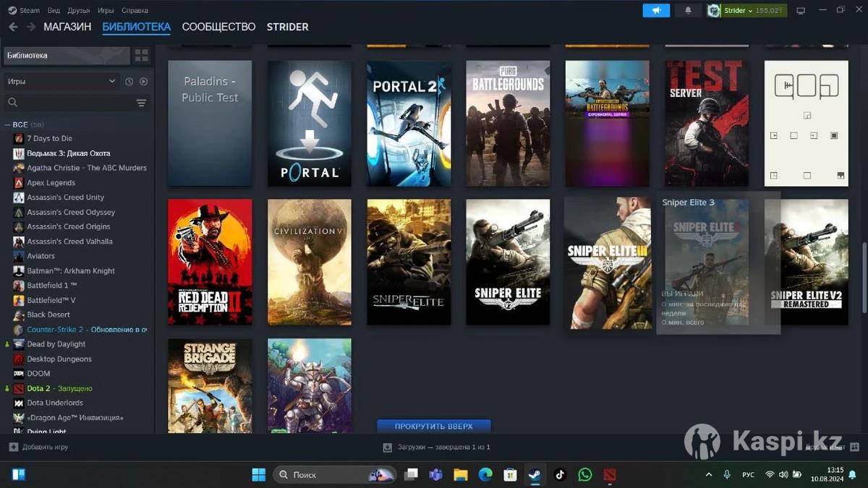Click the ПРОКРУТИТЬ ВВЕРХ button
Screen dimensions: 868x488
(433, 427)
